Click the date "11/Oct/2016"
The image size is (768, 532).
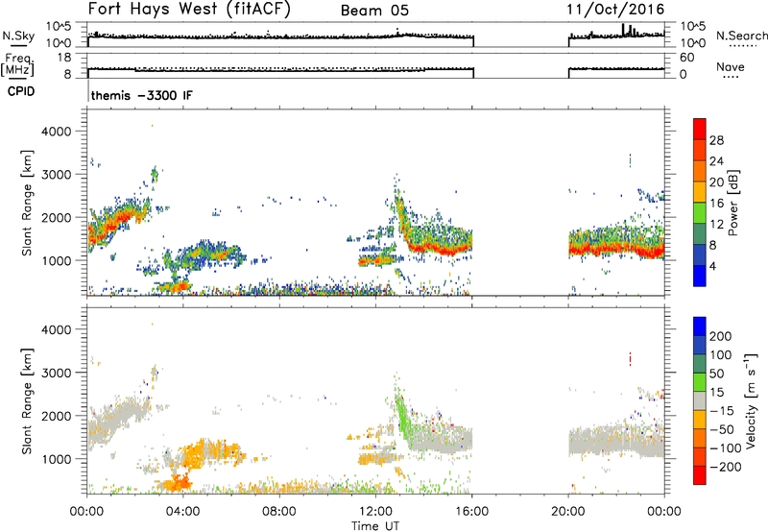pyautogui.click(x=615, y=10)
